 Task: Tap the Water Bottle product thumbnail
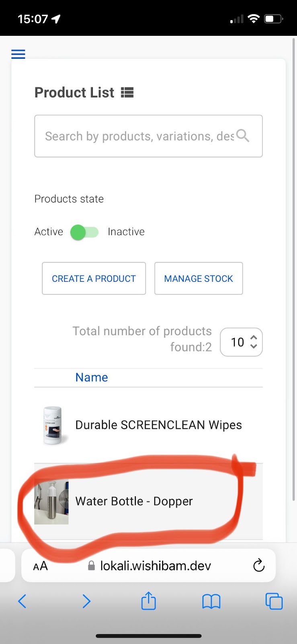pyautogui.click(x=51, y=502)
